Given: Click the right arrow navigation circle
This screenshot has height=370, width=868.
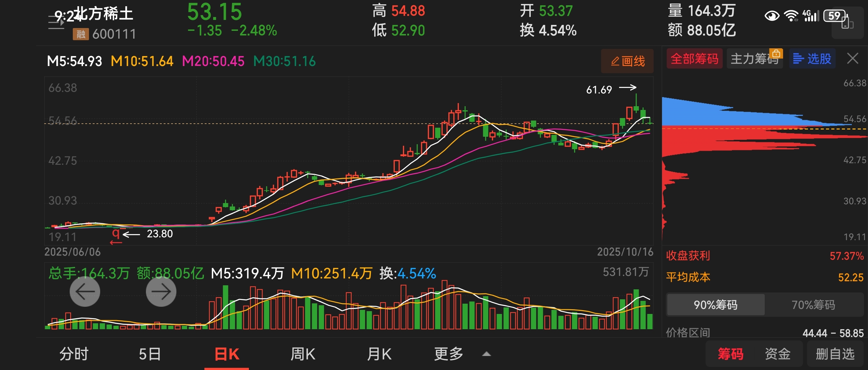Looking at the screenshot, I should [x=161, y=292].
